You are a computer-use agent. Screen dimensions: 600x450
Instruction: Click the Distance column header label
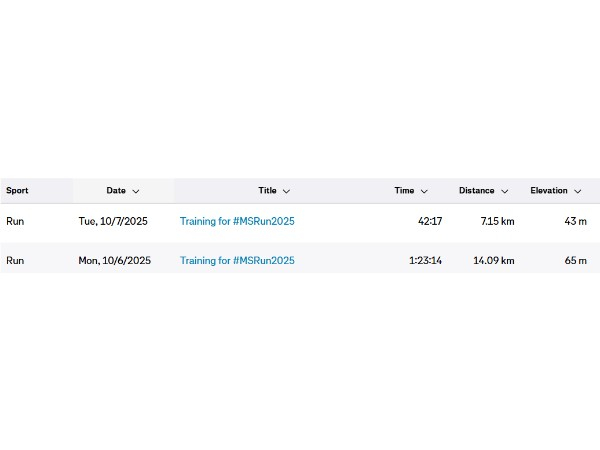476,190
